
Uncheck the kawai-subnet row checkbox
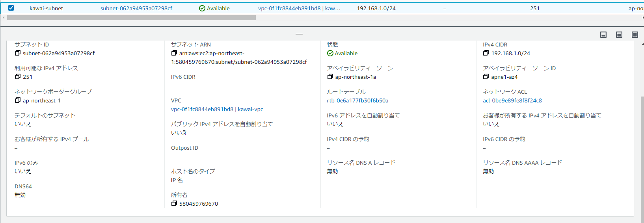pos(11,8)
